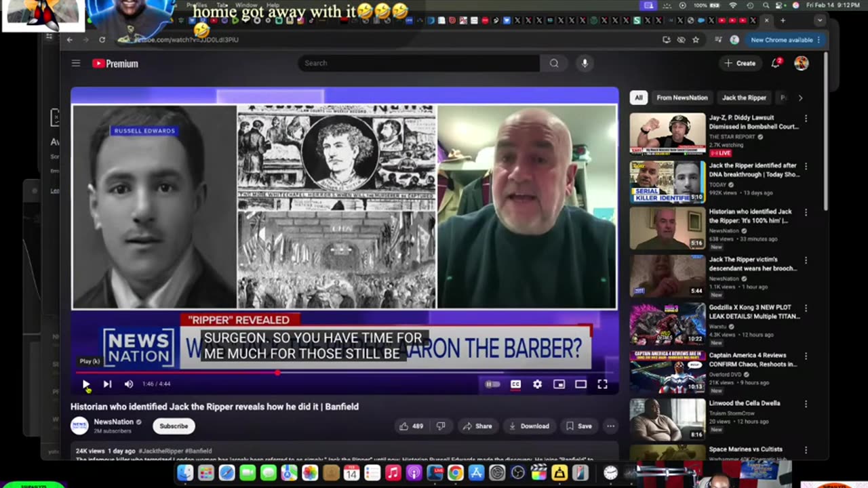Go to YouTube Premium home logo

pos(115,63)
